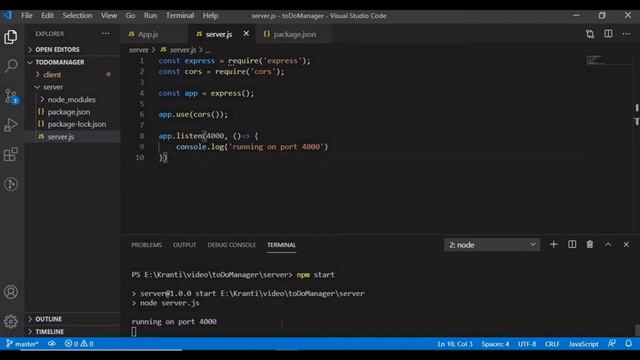This screenshot has height=360, width=640.
Task: Open the Run and Debug view
Action: 11,125
